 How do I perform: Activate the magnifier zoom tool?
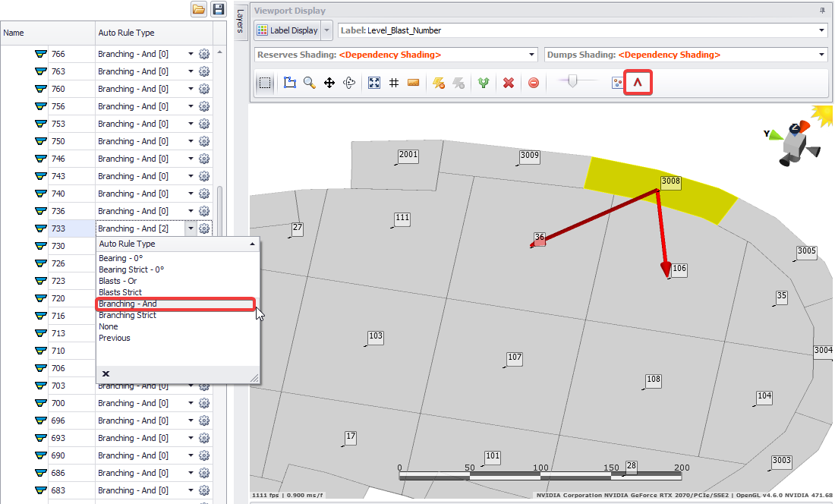pos(310,83)
